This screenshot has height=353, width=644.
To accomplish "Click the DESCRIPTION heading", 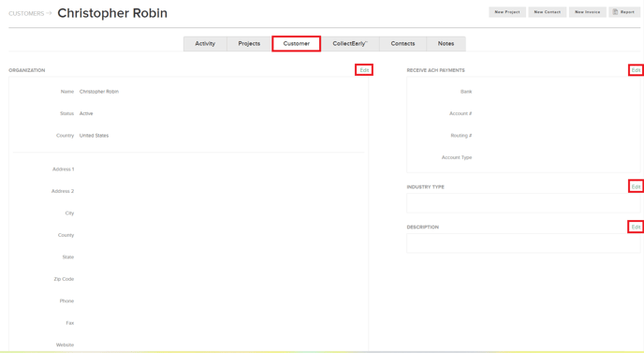I will (x=423, y=228).
